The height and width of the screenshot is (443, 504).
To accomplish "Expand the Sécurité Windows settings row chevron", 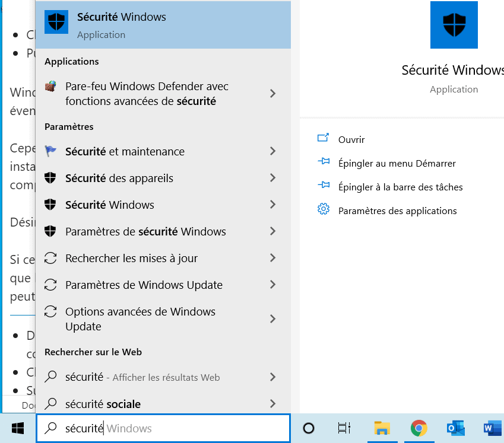I will pyautogui.click(x=272, y=205).
